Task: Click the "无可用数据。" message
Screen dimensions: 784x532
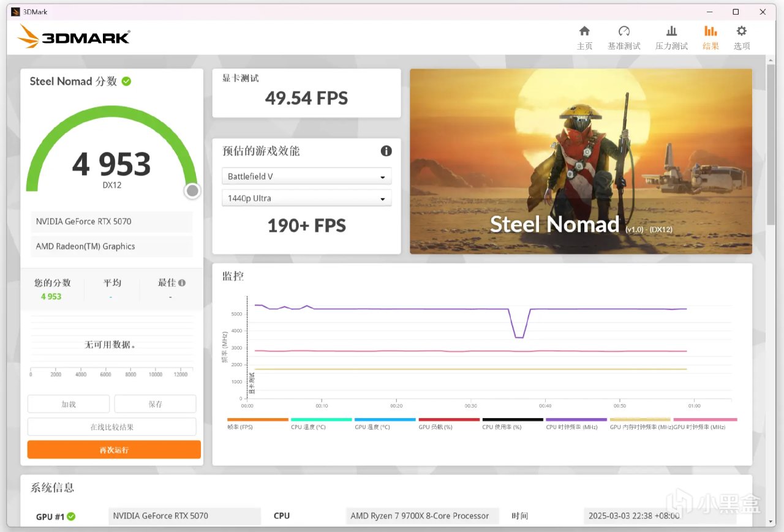Action: point(110,345)
